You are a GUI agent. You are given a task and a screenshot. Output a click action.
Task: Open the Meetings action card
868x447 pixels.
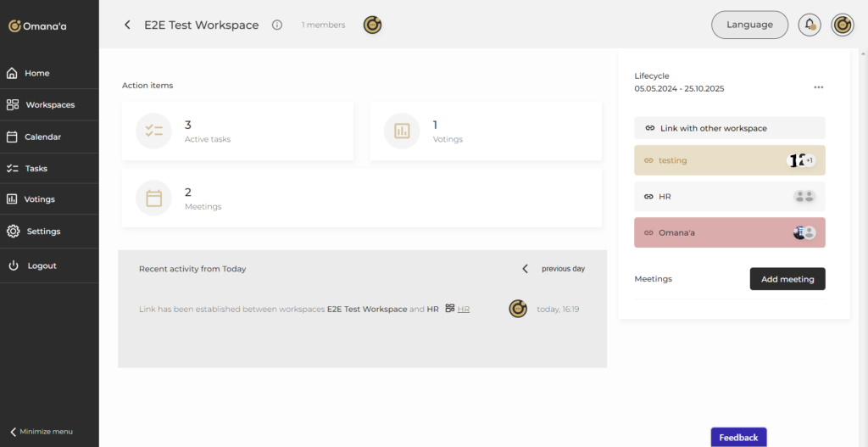click(x=361, y=198)
